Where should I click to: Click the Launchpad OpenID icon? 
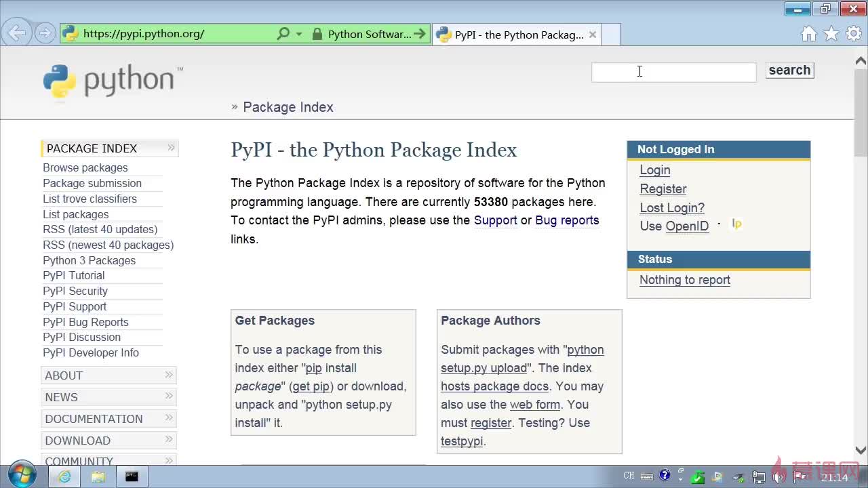737,224
